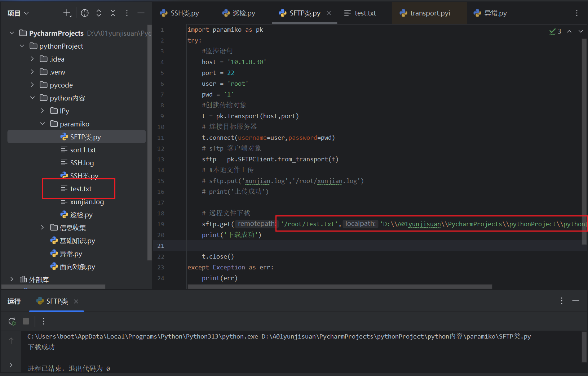Select opened file using the locate icon

(85, 13)
